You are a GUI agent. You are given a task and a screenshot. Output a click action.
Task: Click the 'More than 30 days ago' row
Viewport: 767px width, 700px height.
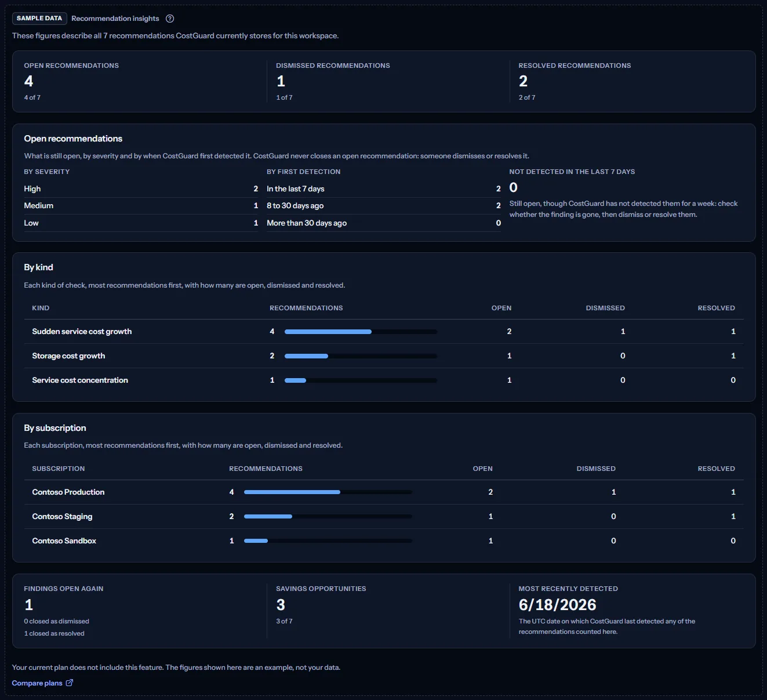pos(384,223)
